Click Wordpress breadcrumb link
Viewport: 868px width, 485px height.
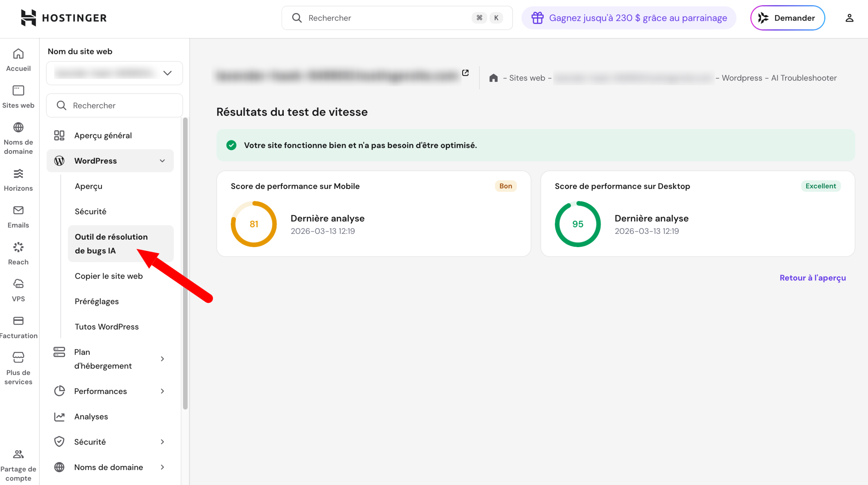pos(742,78)
